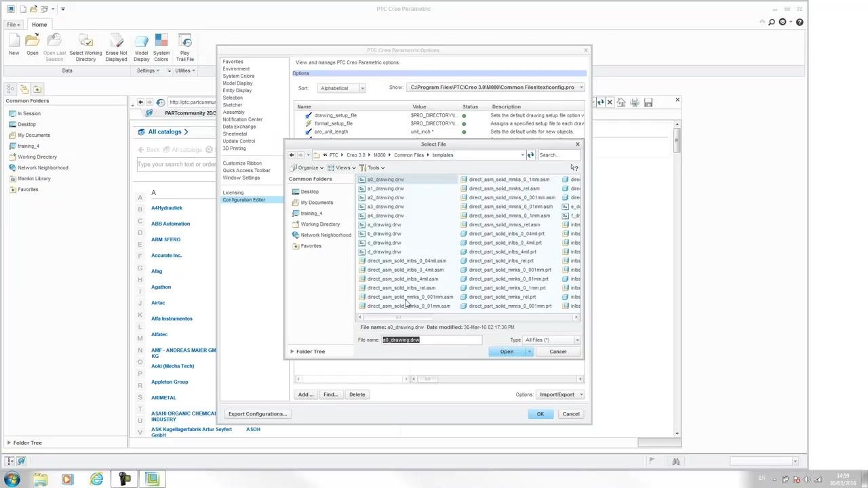The width and height of the screenshot is (868, 488).
Task: Click the context help icon in Select File
Action: [574, 167]
